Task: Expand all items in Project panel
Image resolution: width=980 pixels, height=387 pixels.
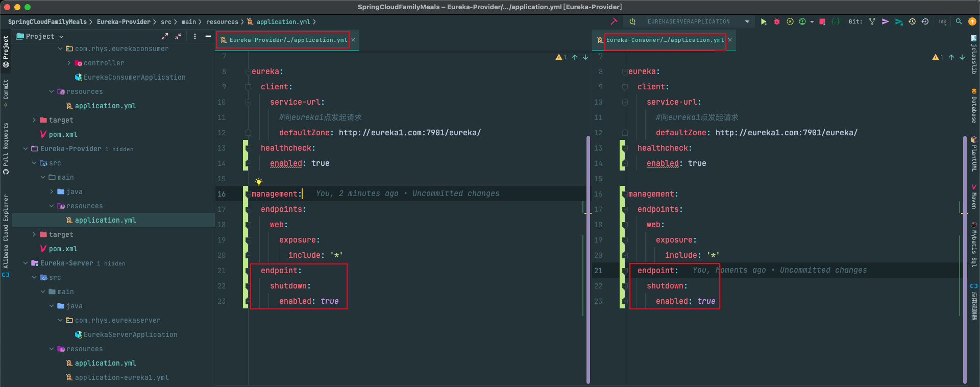Action: click(x=165, y=36)
